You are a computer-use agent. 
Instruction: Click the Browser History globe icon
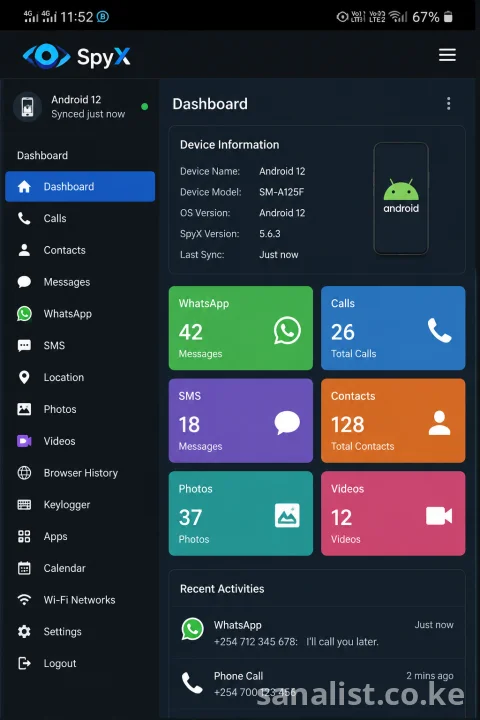(x=24, y=472)
